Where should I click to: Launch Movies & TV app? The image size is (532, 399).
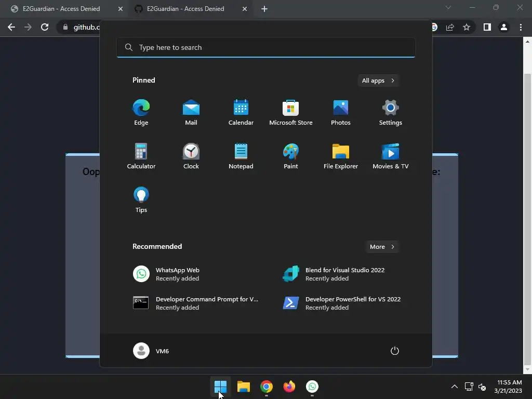[x=391, y=156]
